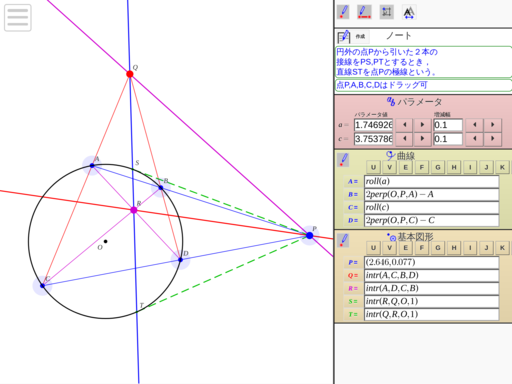Increase parameter c with right arrow
The image size is (512, 384).
point(422,139)
